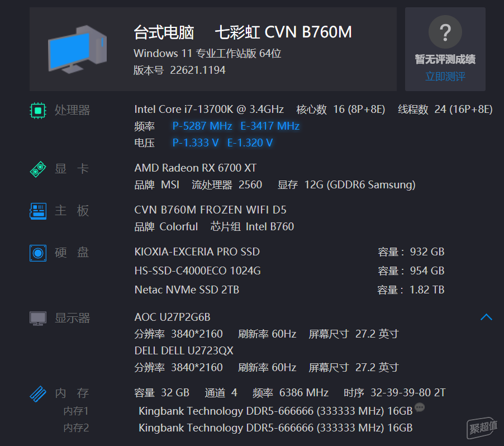Click the P-5287 MHz frequency value
Image resolution: width=504 pixels, height=446 pixels.
202,126
